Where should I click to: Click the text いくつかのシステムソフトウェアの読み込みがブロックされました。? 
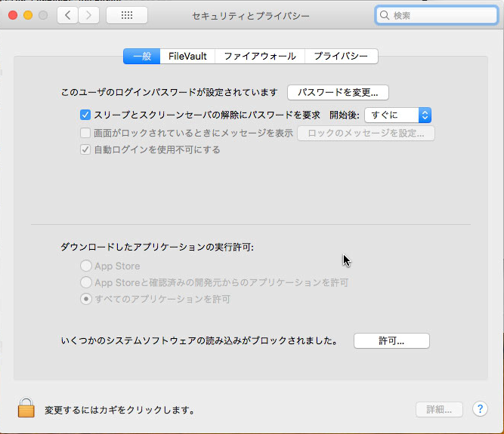[199, 340]
